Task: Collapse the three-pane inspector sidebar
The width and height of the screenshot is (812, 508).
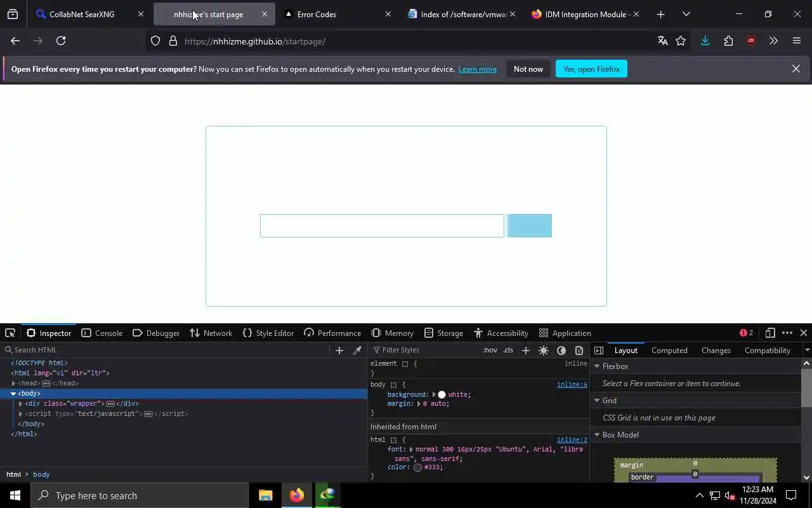Action: pos(599,350)
